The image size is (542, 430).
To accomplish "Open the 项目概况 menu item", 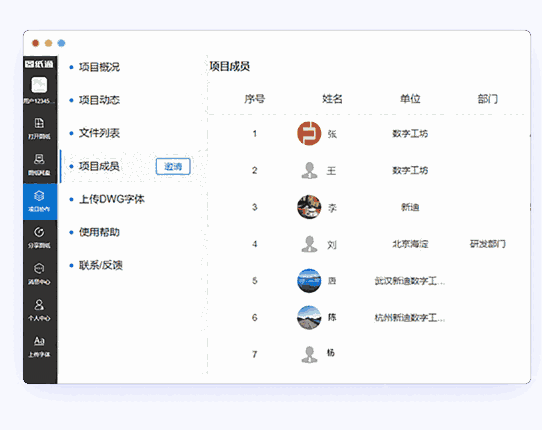I will 99,67.
